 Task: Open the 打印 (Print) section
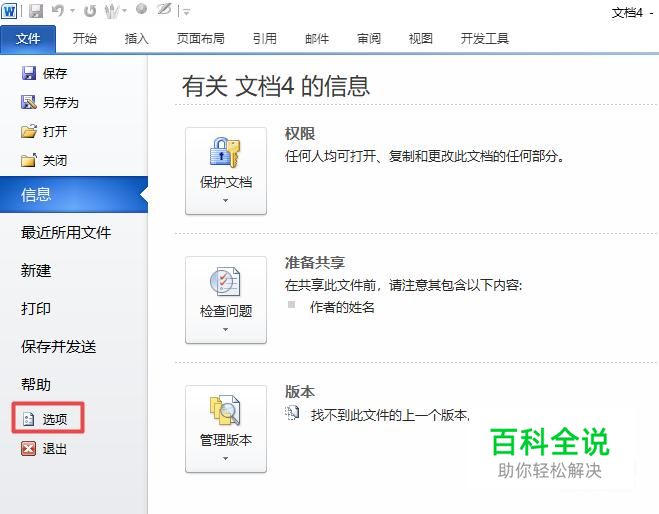36,308
